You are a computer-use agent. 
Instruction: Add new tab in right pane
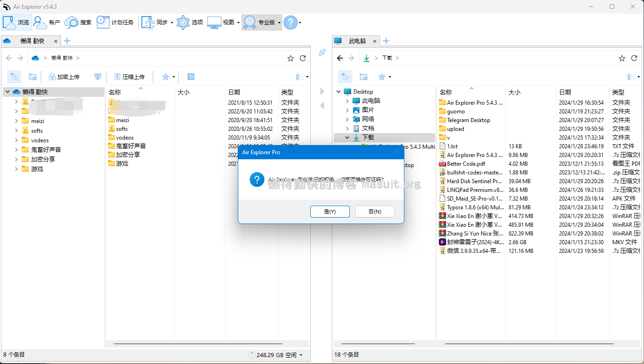pos(386,41)
